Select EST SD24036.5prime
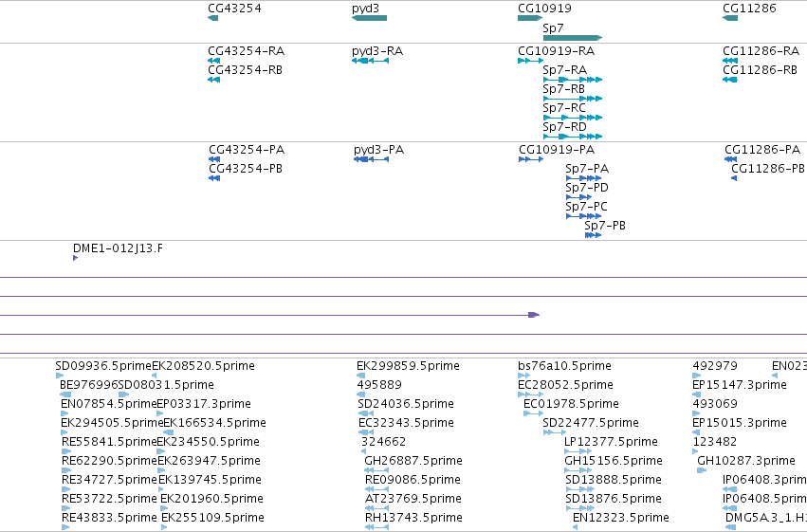Viewport: 807px width, 532px height. (x=365, y=413)
